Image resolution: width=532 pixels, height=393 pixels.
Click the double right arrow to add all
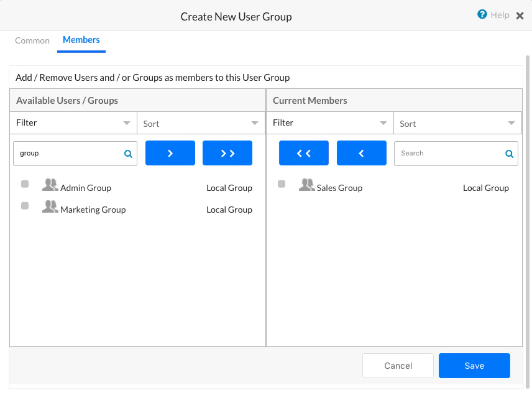pos(227,152)
